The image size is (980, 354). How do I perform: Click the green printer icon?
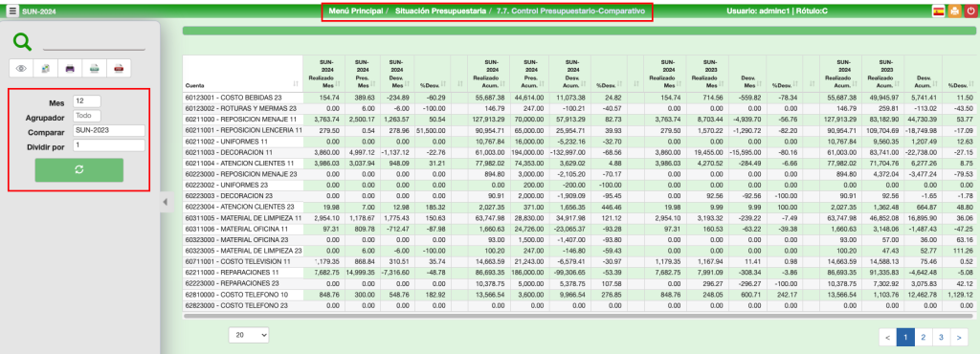pos(95,68)
